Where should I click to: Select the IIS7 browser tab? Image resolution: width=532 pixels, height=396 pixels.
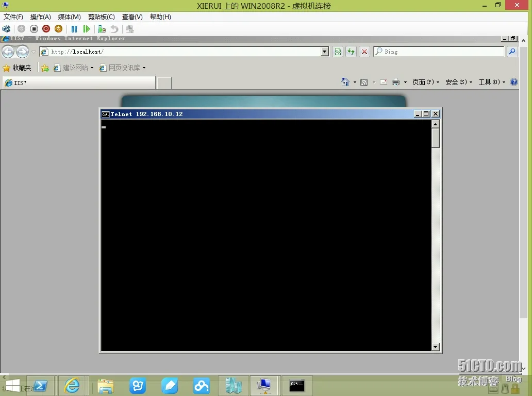[79, 83]
